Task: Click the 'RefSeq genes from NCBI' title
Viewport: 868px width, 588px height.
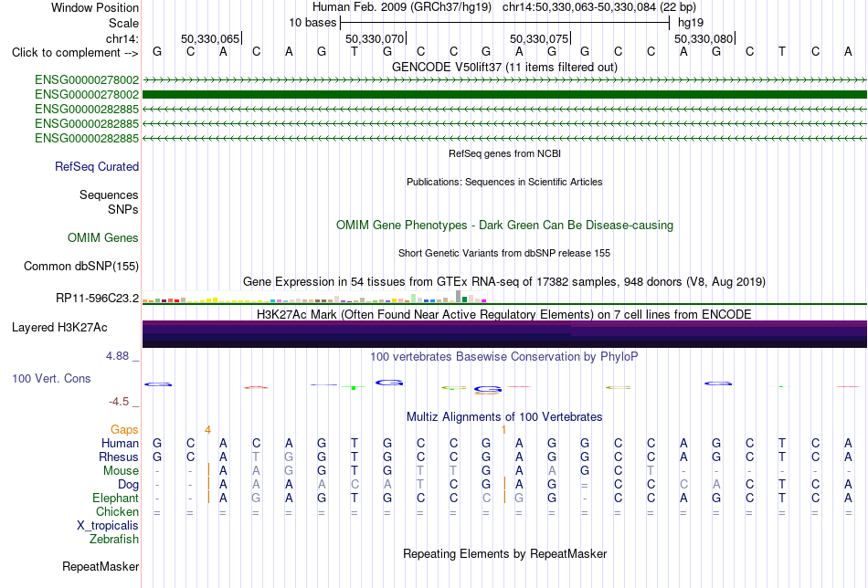Action: click(x=504, y=153)
